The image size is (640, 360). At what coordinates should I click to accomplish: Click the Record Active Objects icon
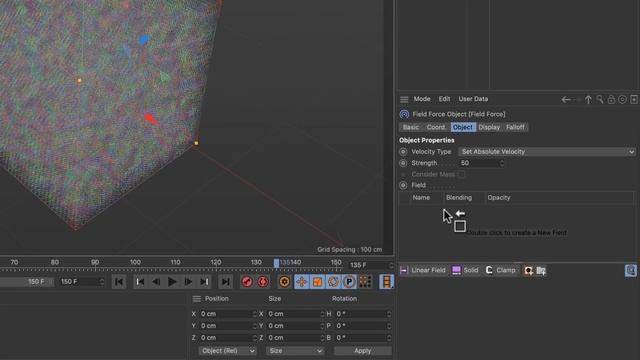tap(247, 282)
